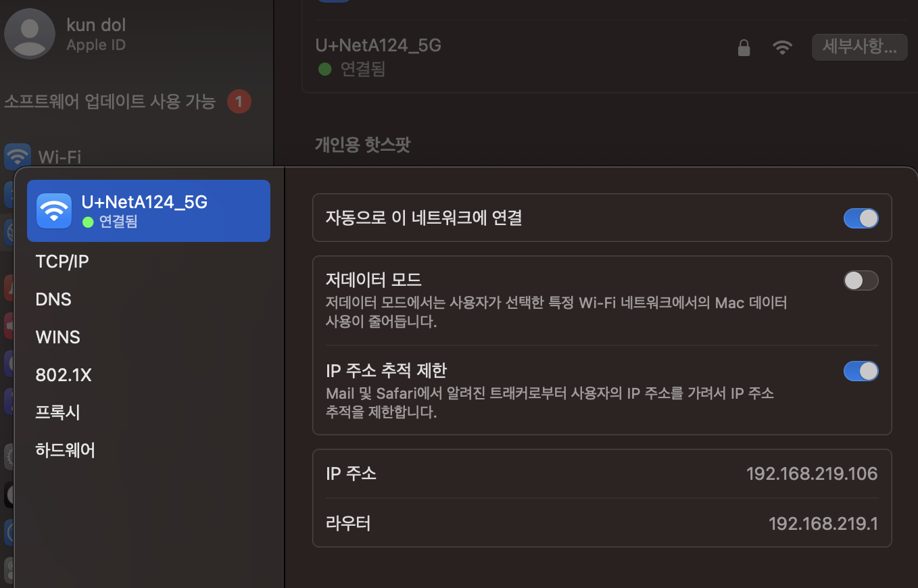Screen dimensions: 918x588
Task: Click the '세부사항...' button for U+NetA124_5G
Action: pyautogui.click(x=859, y=47)
